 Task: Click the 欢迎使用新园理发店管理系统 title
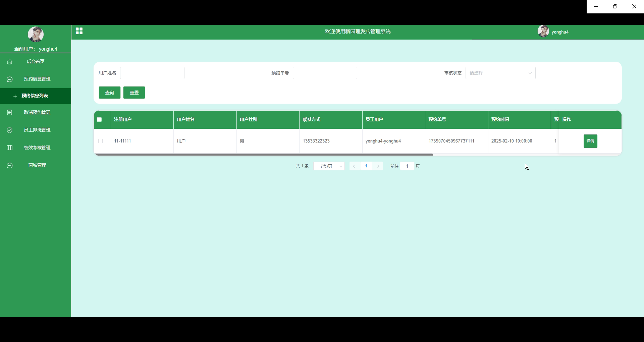pos(358,32)
